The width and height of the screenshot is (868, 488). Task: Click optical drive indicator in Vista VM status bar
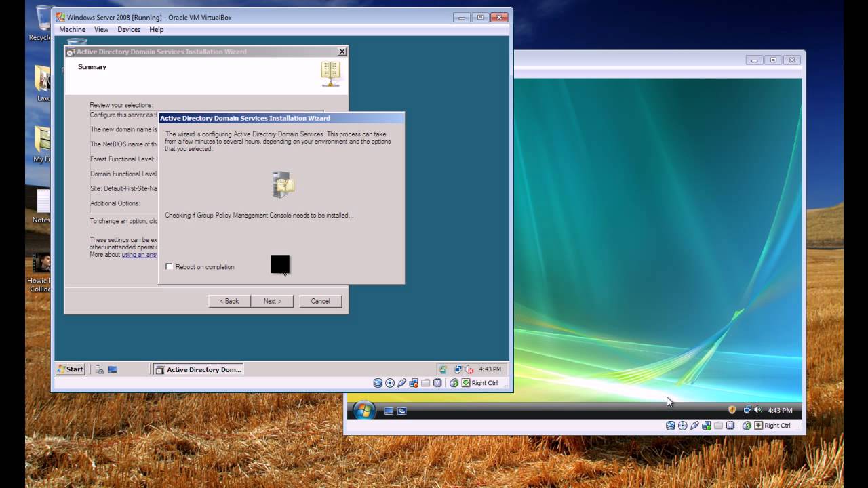(x=682, y=426)
